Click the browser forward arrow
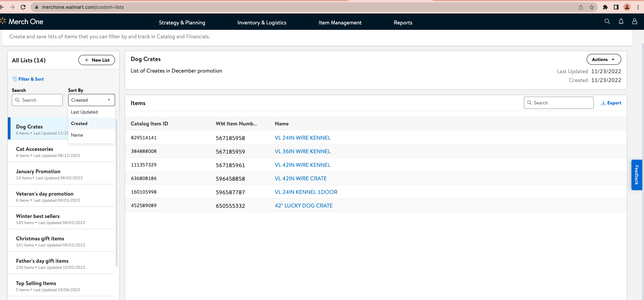 (12, 7)
